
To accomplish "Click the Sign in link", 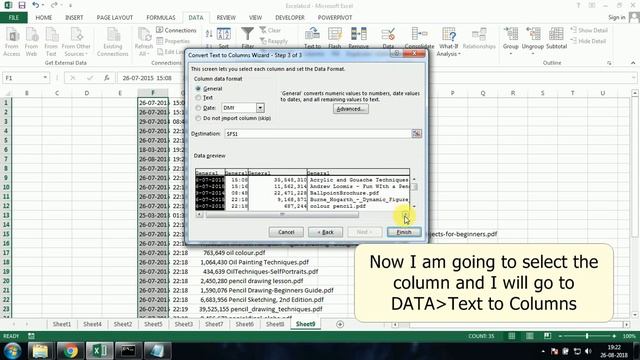I will pyautogui.click(x=616, y=17).
